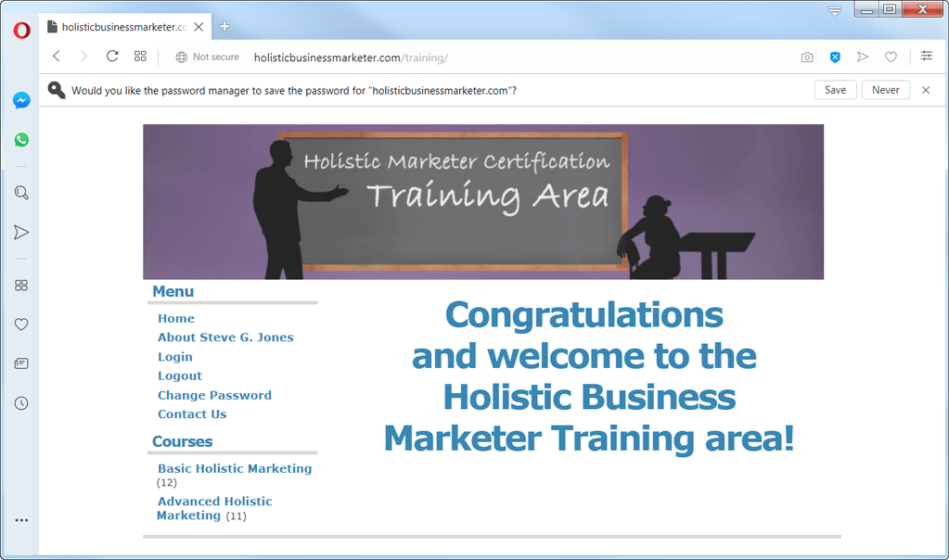Image resolution: width=949 pixels, height=560 pixels.
Task: Open Bookmarks heart in sidebar
Action: [21, 325]
